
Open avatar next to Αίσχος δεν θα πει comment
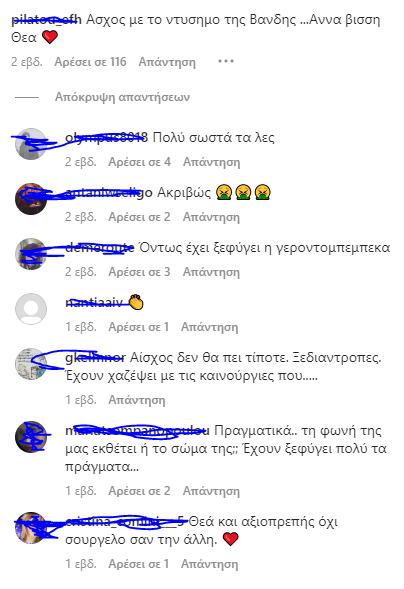tap(31, 364)
